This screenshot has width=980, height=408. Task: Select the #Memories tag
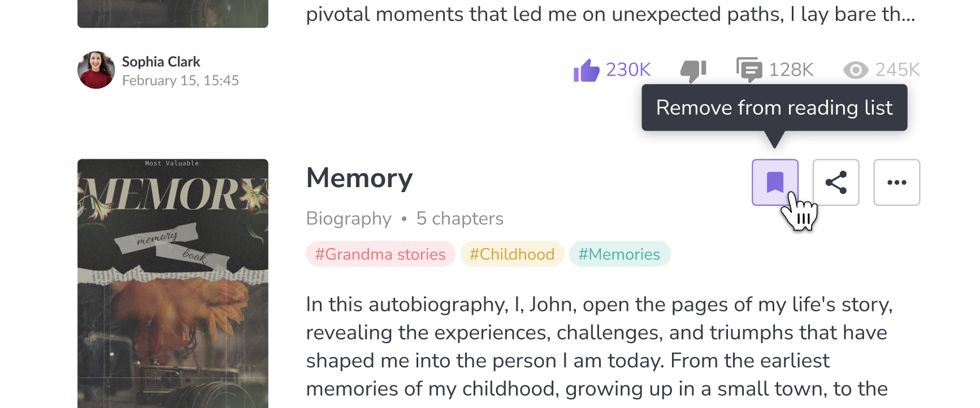point(619,254)
